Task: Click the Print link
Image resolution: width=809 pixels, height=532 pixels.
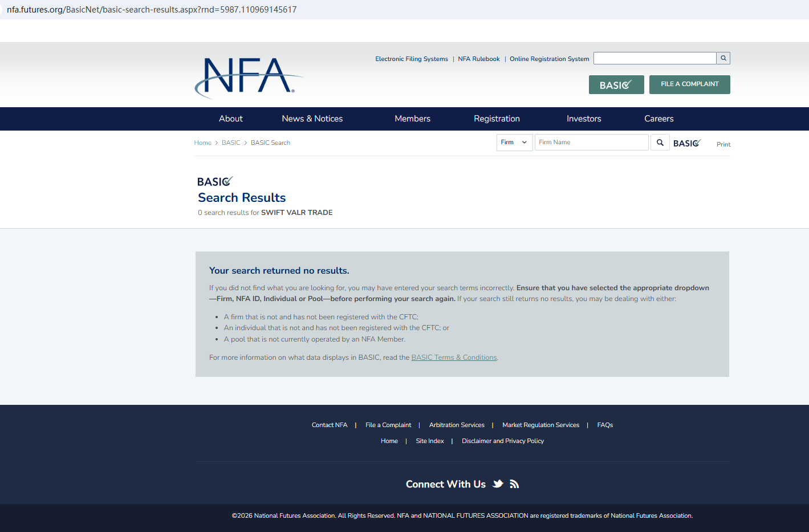Action: (723, 144)
